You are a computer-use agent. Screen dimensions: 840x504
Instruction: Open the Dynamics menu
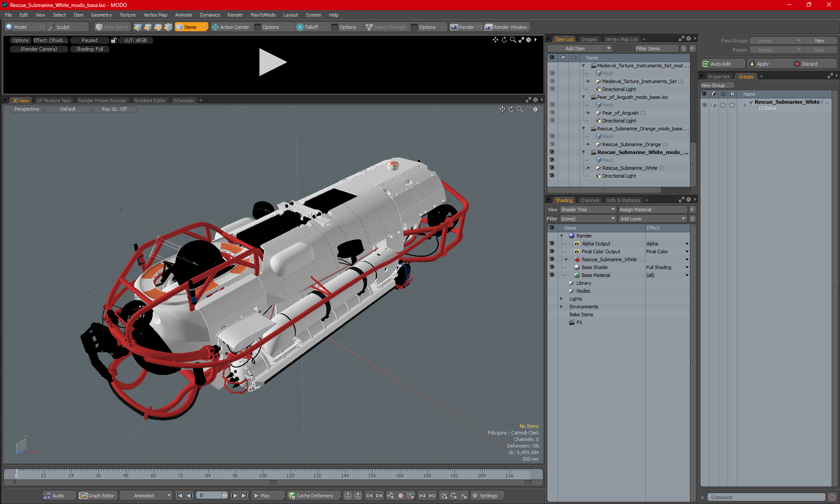point(210,15)
